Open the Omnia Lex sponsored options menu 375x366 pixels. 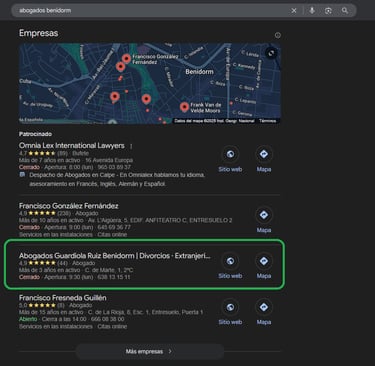131,146
